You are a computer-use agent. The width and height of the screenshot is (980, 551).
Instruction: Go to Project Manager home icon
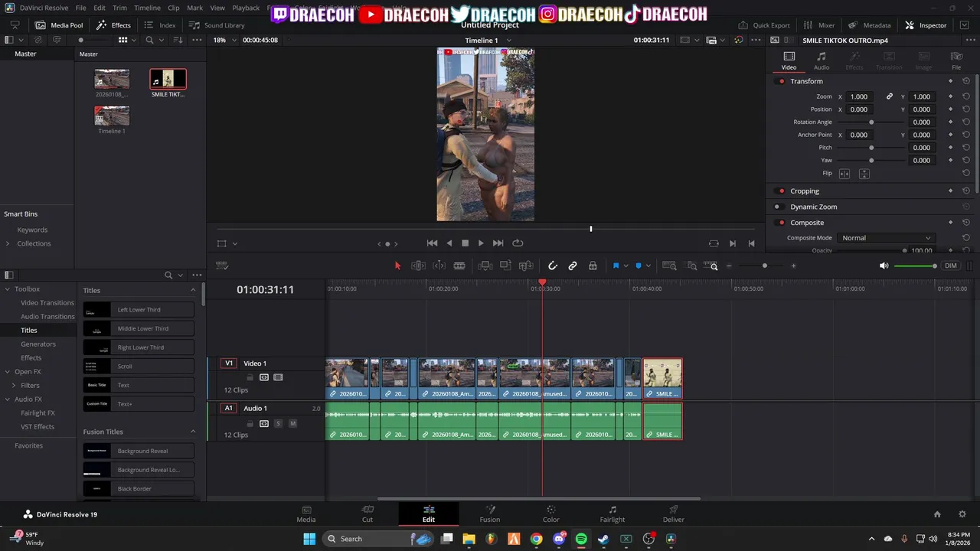click(937, 514)
